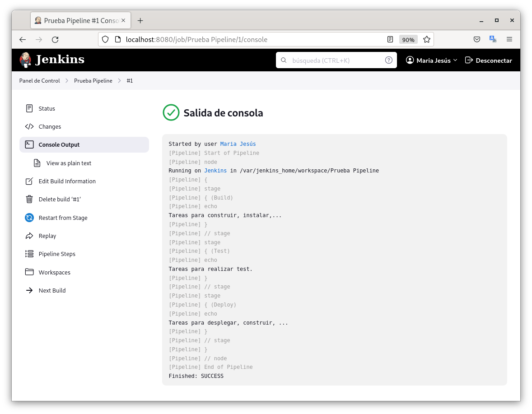Open the Firefox hamburger application menu
Screen dimensions: 532x414
point(509,40)
